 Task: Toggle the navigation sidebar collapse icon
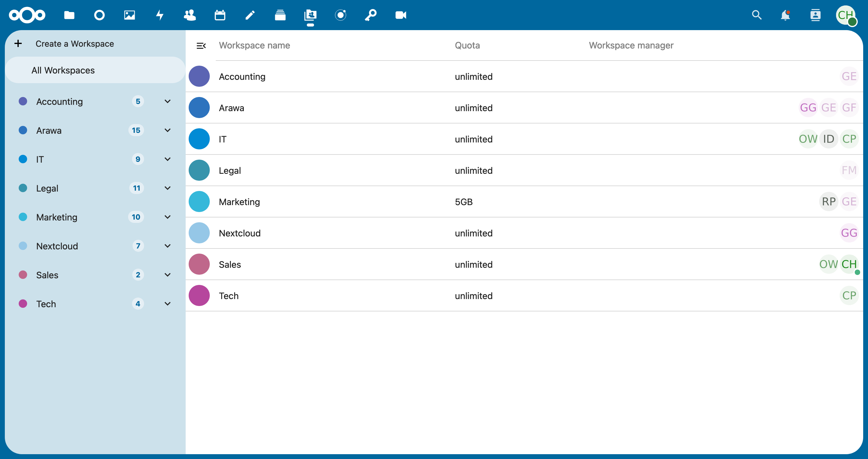pyautogui.click(x=201, y=45)
